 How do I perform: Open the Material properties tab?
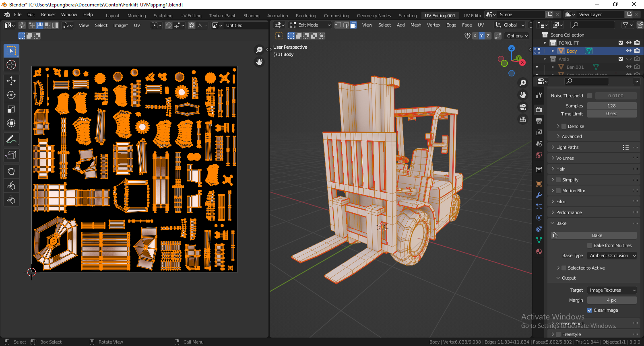click(539, 251)
